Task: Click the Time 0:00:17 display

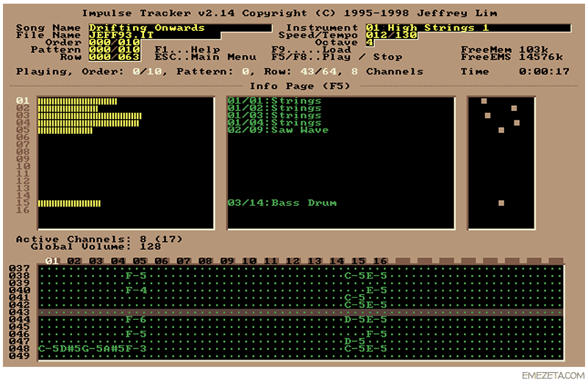Action: (x=515, y=71)
